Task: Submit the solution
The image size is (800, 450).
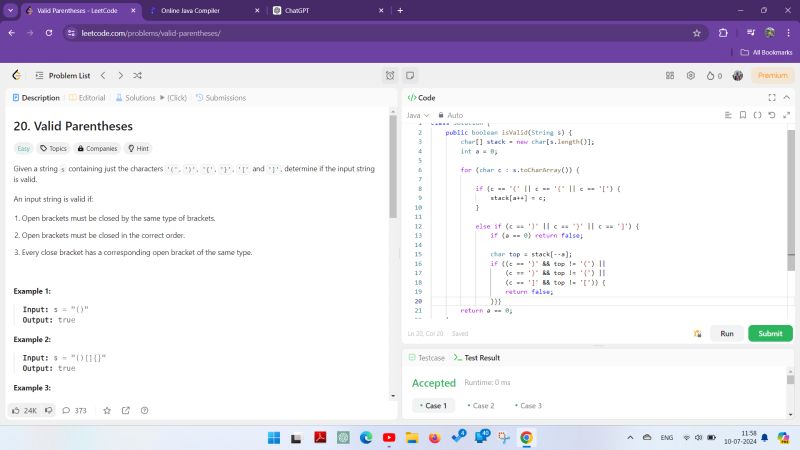Action: (770, 334)
